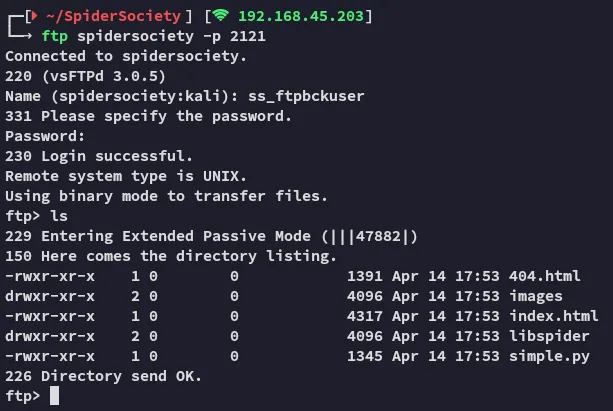Select the 404.html filename in listing
Viewport: 613px width, 411px height.
coord(545,276)
